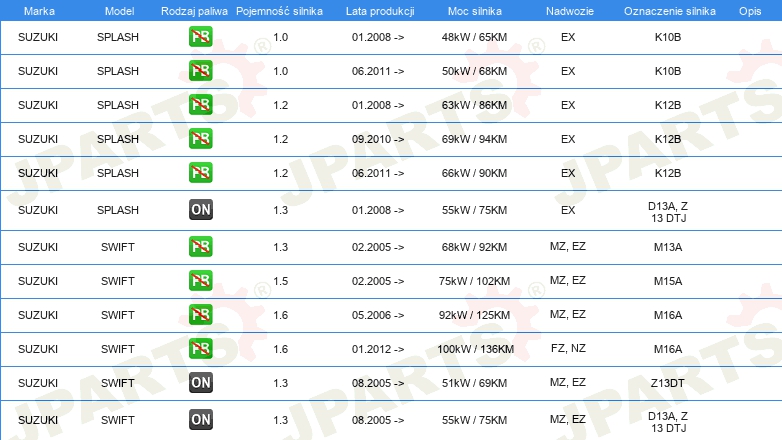Click petrol icon in SWIFT 100kW / 136KM row
782x440 pixels.
pos(200,349)
